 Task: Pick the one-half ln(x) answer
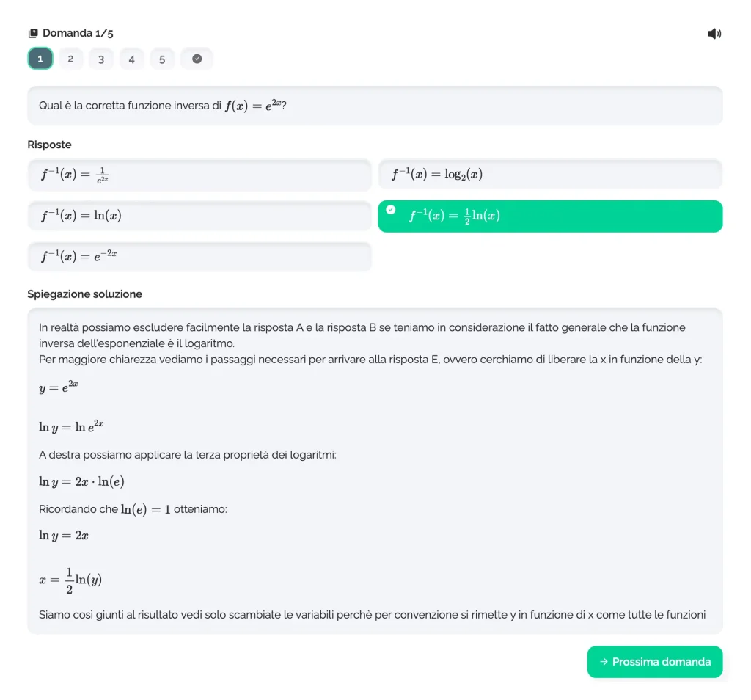click(x=550, y=216)
